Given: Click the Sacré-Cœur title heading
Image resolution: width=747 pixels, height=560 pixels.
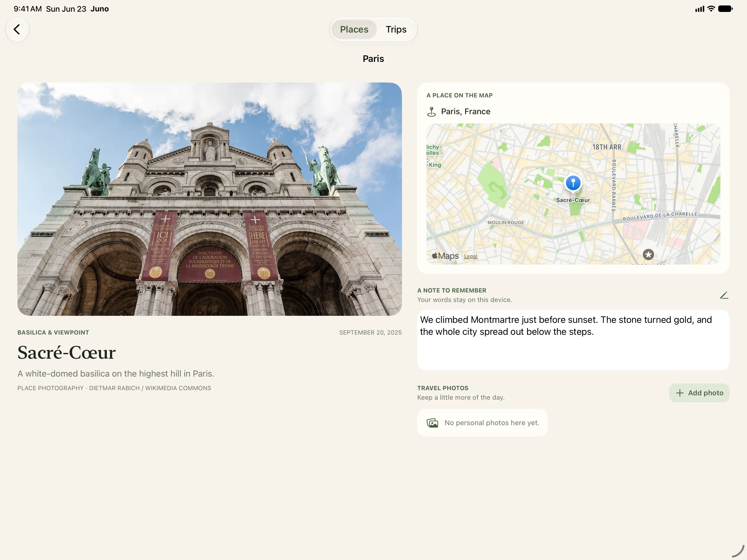Looking at the screenshot, I should 67,352.
